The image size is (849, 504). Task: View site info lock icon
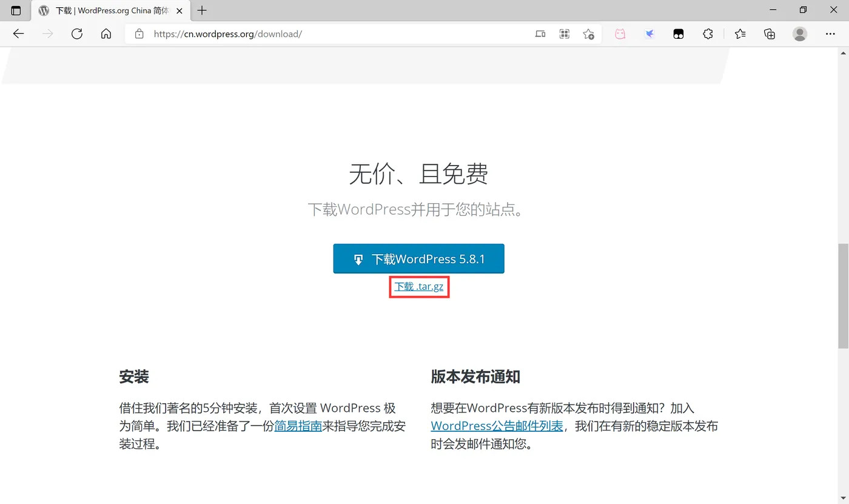coord(139,34)
